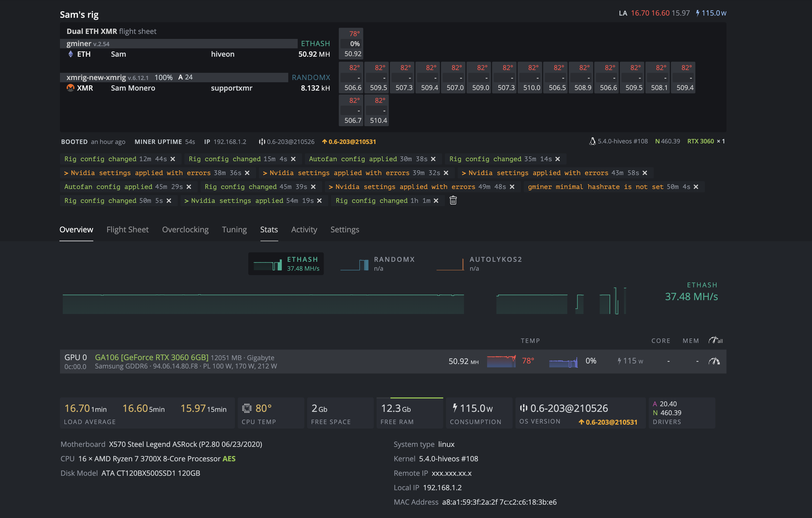The height and width of the screenshot is (518, 812).
Task: Dismiss the 'Autofan config applied 30m 38s' message
Action: tap(433, 159)
